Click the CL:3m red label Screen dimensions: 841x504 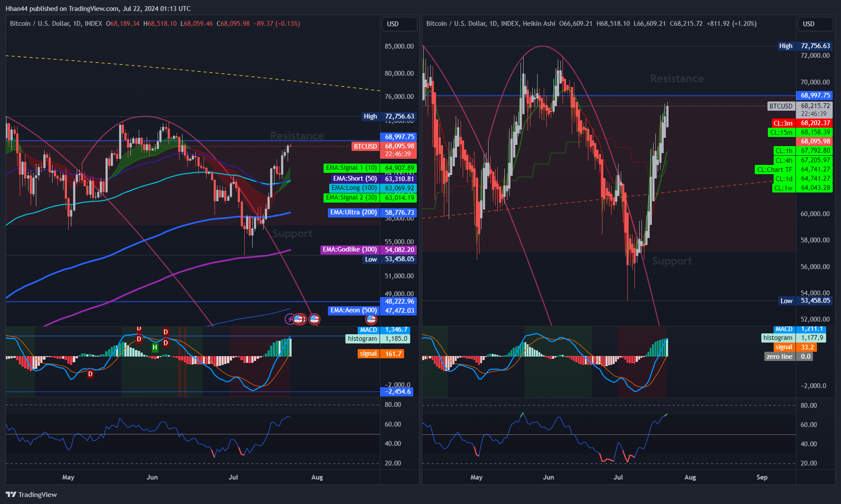783,123
